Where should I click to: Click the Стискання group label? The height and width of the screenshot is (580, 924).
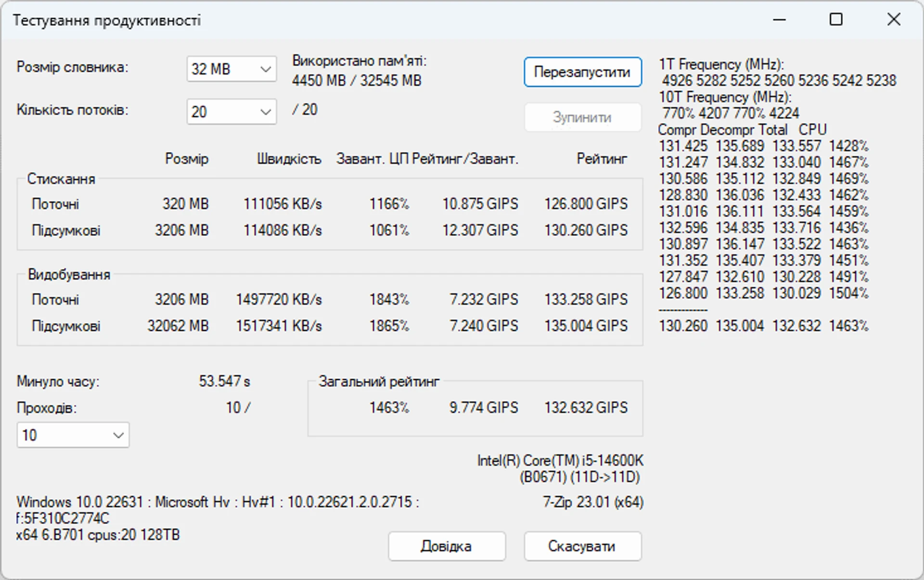(61, 179)
